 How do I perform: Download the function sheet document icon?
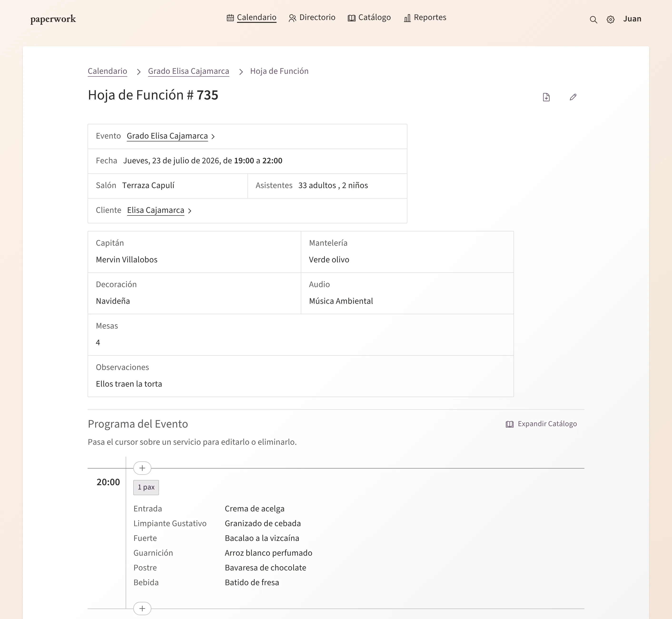546,97
